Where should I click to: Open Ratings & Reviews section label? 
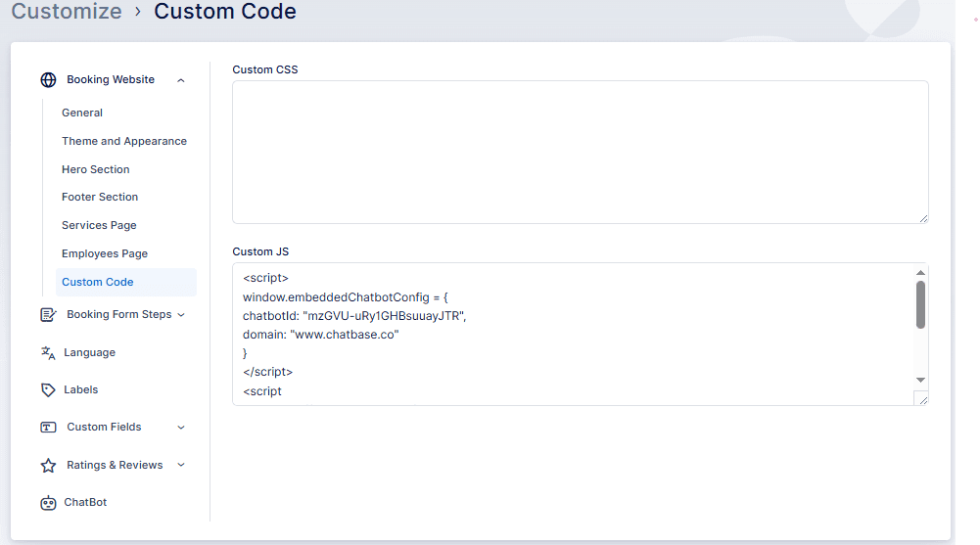pos(115,465)
